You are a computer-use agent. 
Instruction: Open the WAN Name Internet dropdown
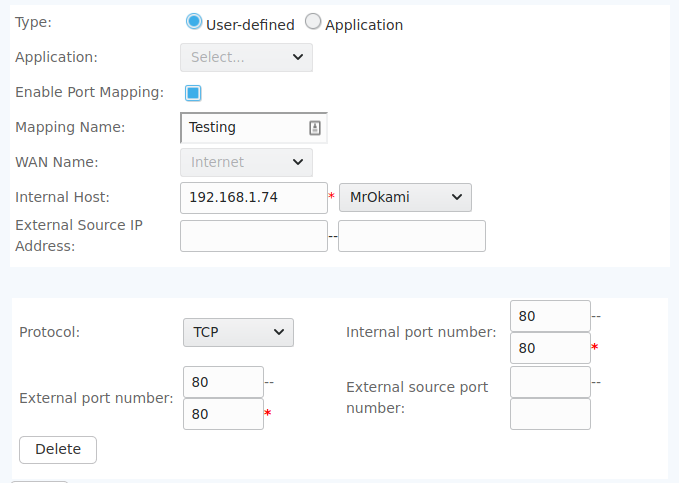(x=246, y=162)
